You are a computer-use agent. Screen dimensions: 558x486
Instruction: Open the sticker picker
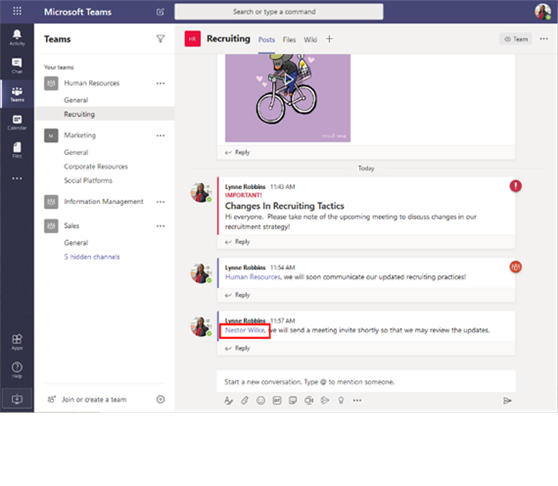coord(293,401)
